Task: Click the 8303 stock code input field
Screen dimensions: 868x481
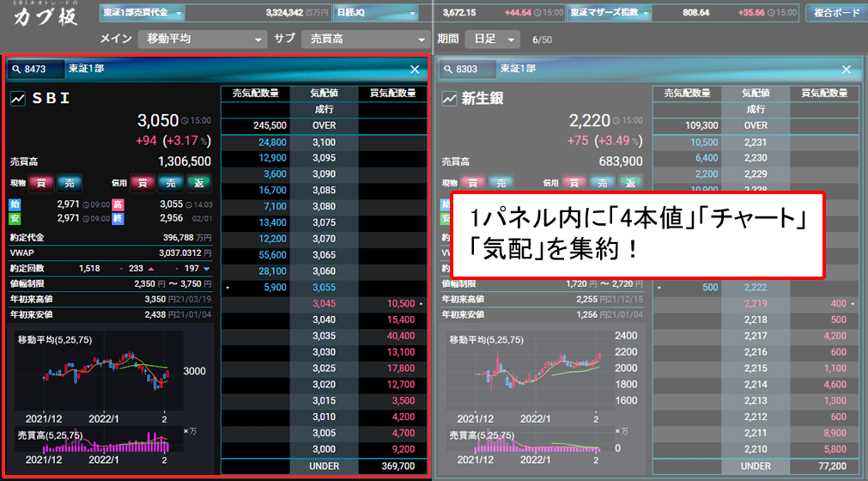Action: coord(468,70)
